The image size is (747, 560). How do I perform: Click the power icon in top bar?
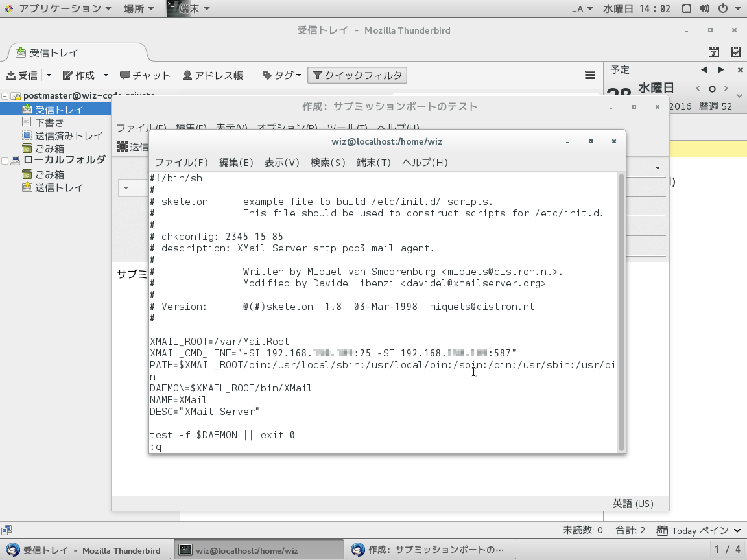pyautogui.click(x=723, y=8)
